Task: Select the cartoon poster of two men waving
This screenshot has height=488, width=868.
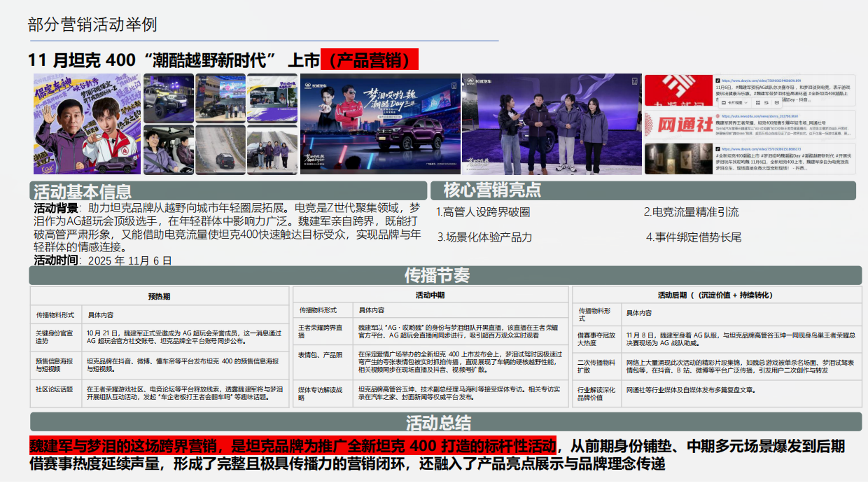Action: (87, 124)
